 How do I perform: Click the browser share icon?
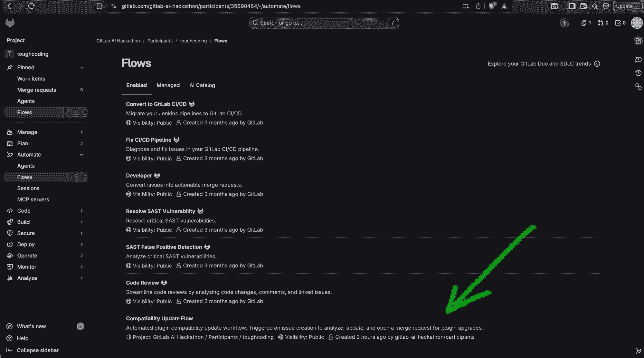tap(478, 6)
